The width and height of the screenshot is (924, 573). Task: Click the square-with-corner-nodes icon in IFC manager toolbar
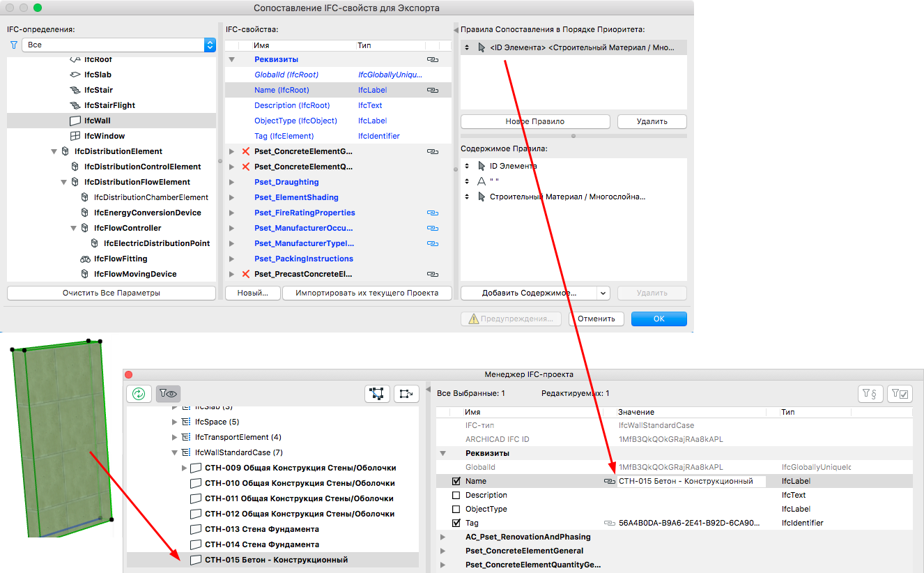point(378,394)
